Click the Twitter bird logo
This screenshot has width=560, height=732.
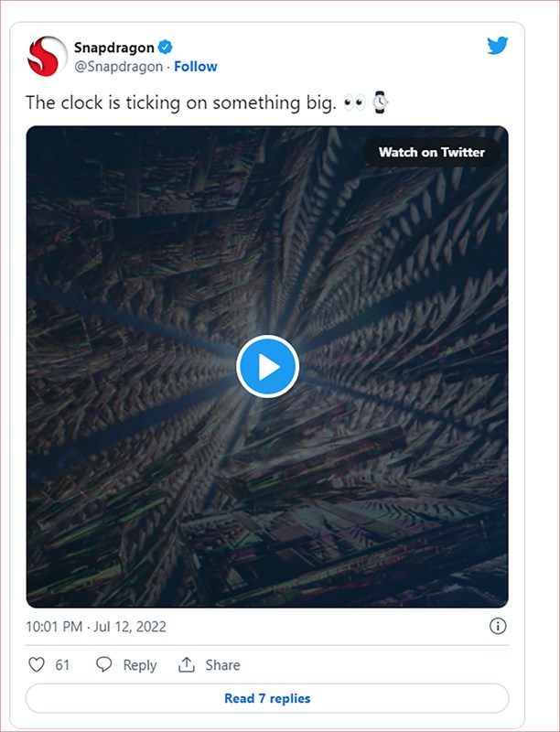(x=498, y=46)
